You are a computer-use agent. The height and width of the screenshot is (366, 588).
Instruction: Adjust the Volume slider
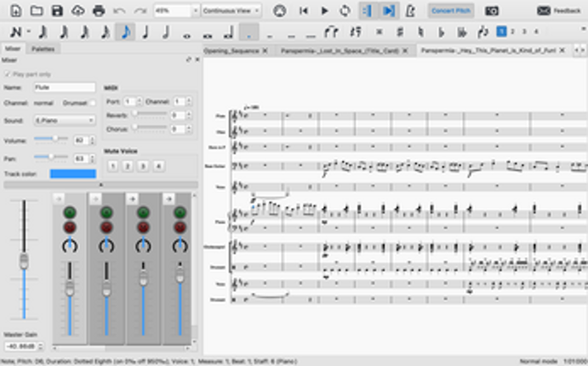51,139
